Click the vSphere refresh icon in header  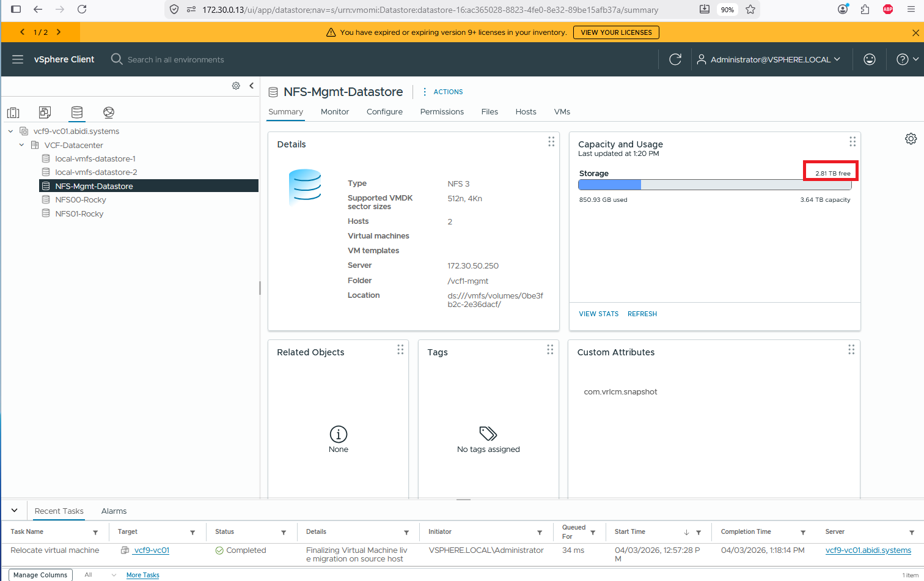pos(675,59)
